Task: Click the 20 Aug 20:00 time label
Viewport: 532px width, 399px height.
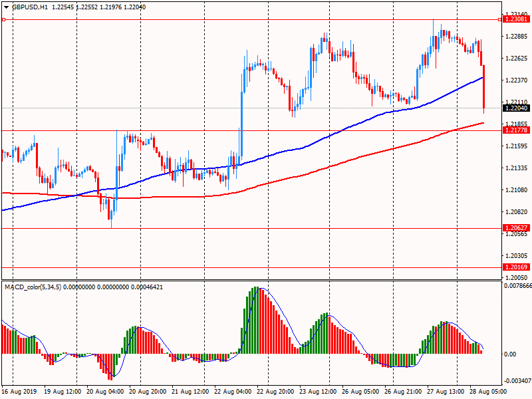Action: (x=148, y=392)
